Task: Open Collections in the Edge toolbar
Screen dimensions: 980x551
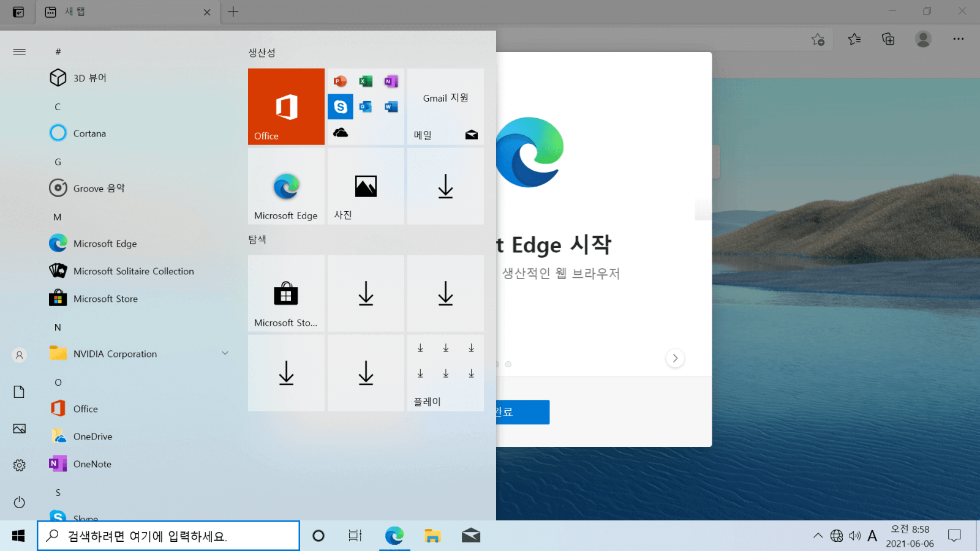Action: [888, 39]
